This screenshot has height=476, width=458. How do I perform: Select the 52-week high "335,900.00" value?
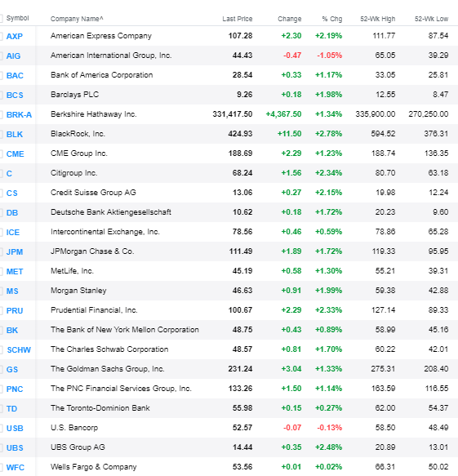(x=376, y=114)
